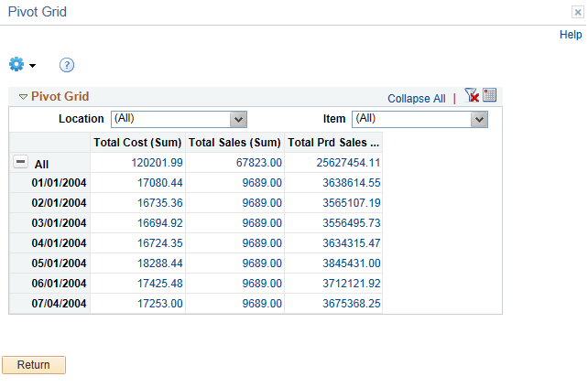Open the 120201.99 total cost value
The height and width of the screenshot is (387, 588).
click(158, 163)
